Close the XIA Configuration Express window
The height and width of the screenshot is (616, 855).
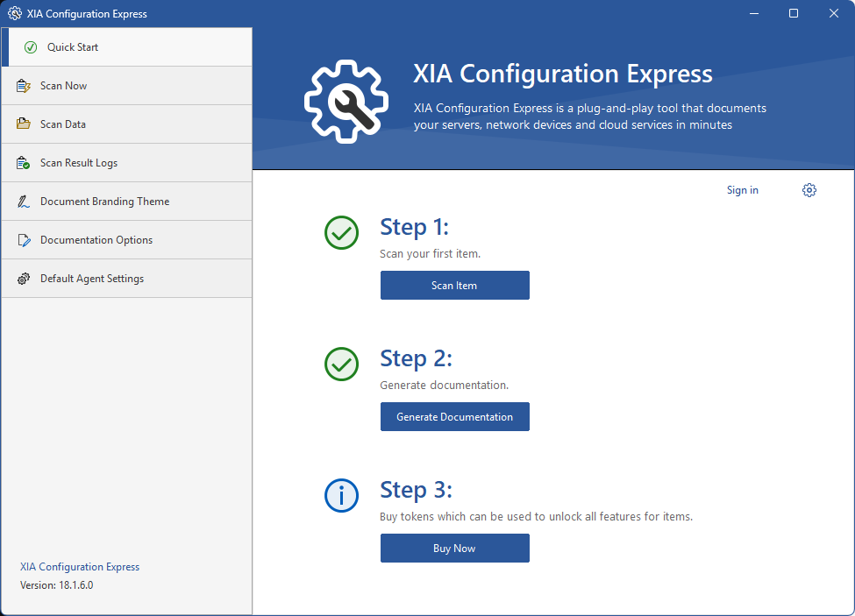point(834,14)
